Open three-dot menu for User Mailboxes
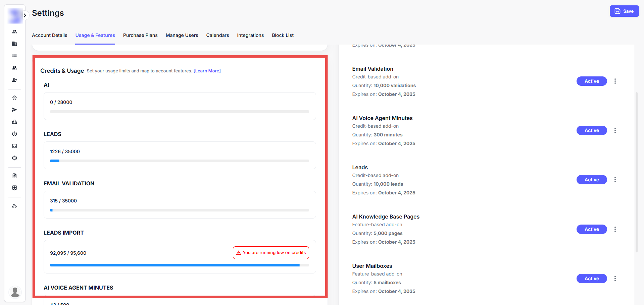 click(615, 279)
